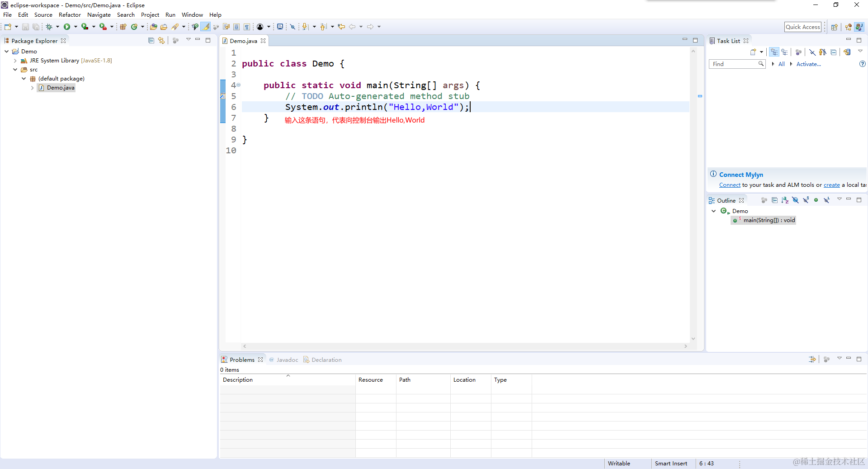
Task: Click the Previous Annotation icon
Action: pos(324,27)
